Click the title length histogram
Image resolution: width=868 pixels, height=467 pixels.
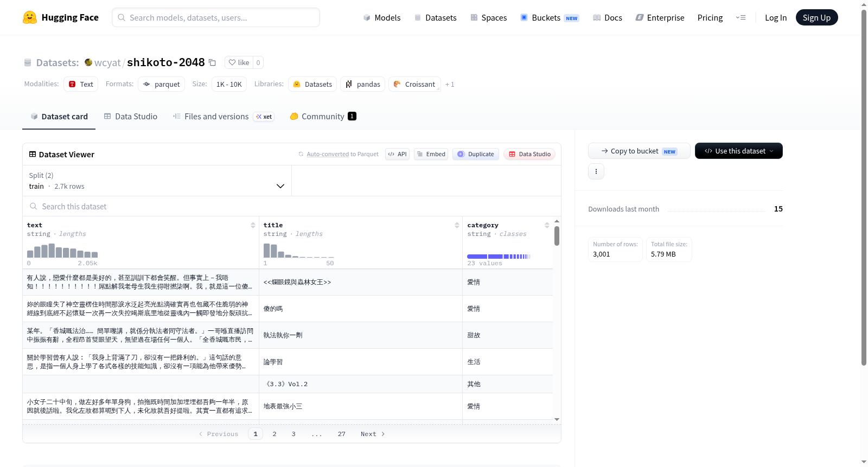[299, 251]
